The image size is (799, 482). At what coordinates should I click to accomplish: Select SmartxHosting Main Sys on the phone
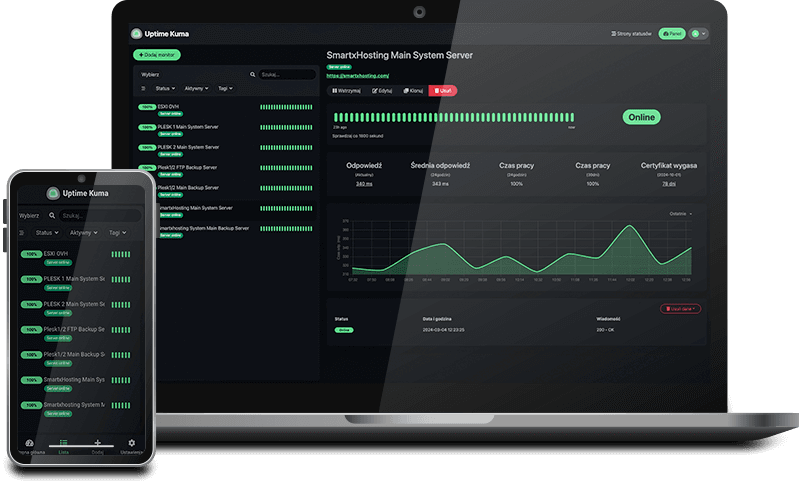pyautogui.click(x=76, y=384)
